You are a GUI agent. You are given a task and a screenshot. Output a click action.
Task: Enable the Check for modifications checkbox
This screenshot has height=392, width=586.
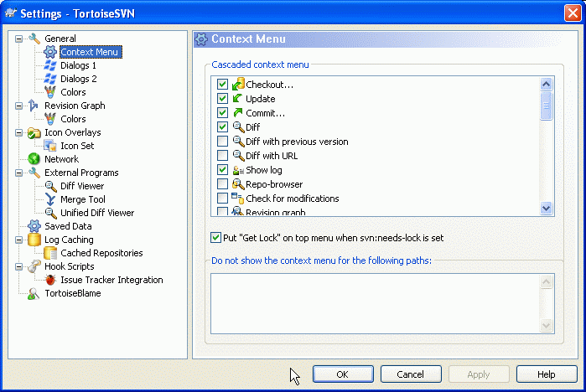click(x=222, y=199)
